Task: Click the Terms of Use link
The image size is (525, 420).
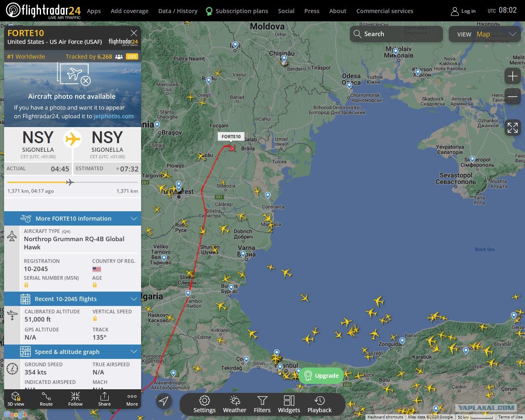Action: 510,417
